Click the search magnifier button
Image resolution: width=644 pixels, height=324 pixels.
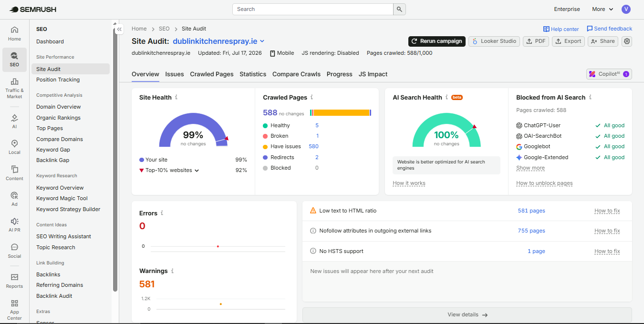tap(399, 9)
